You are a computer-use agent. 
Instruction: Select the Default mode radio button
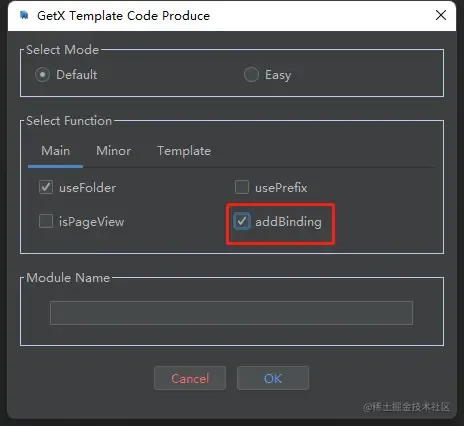42,75
